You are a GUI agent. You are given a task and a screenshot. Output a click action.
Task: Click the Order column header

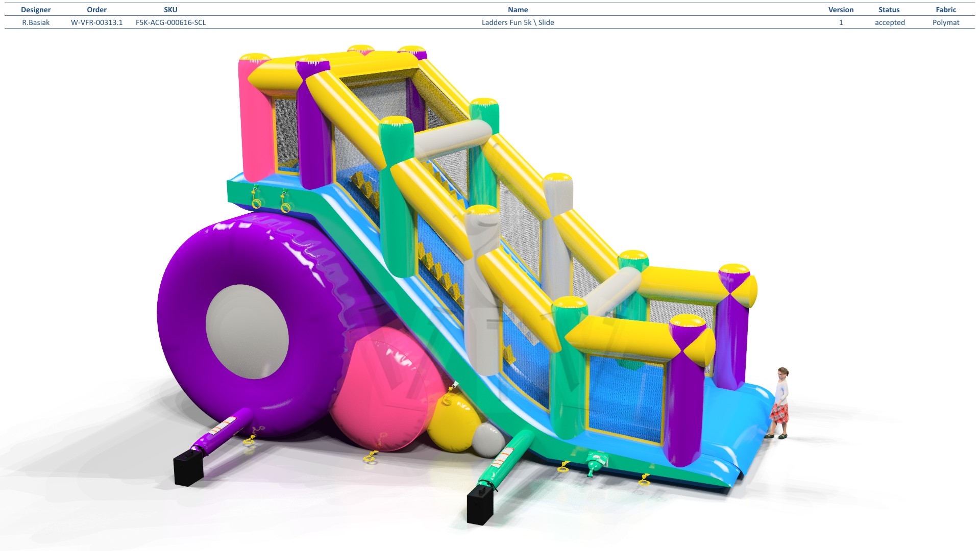(x=96, y=10)
